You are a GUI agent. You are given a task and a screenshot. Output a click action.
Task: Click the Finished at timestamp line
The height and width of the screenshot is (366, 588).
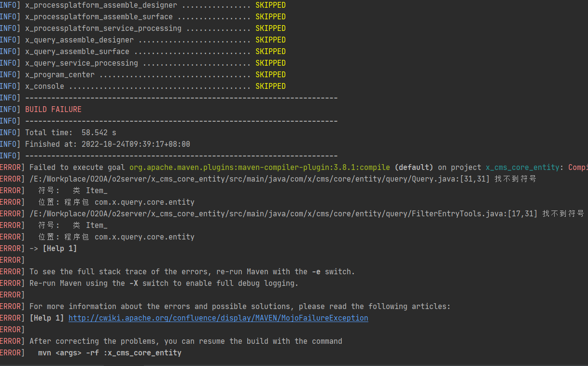coord(107,144)
